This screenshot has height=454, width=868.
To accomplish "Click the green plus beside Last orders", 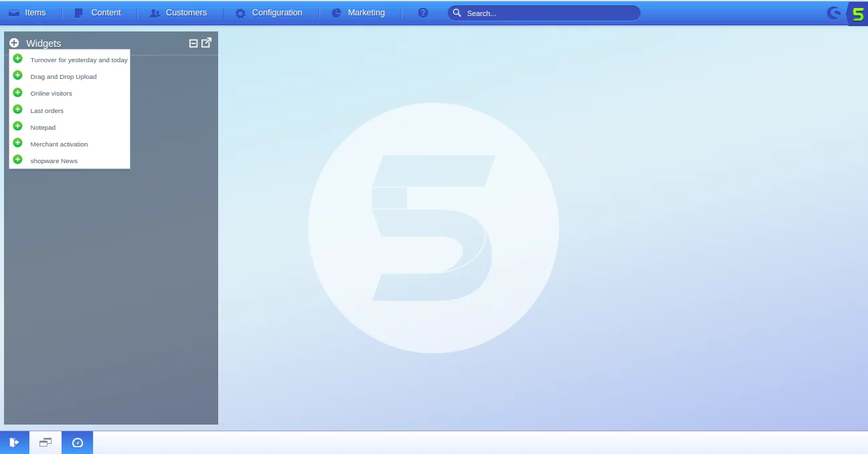I will point(18,109).
